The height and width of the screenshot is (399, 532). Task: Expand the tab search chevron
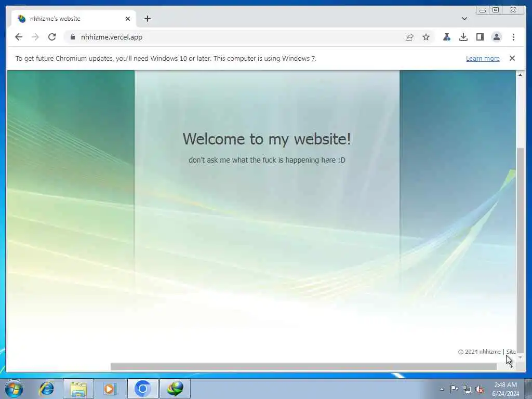[x=464, y=19]
